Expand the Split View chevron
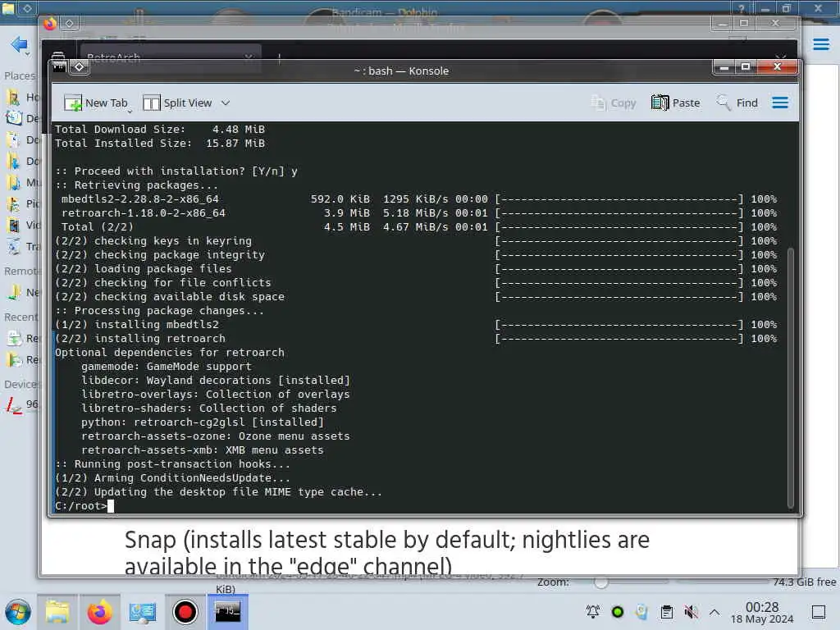 [226, 103]
